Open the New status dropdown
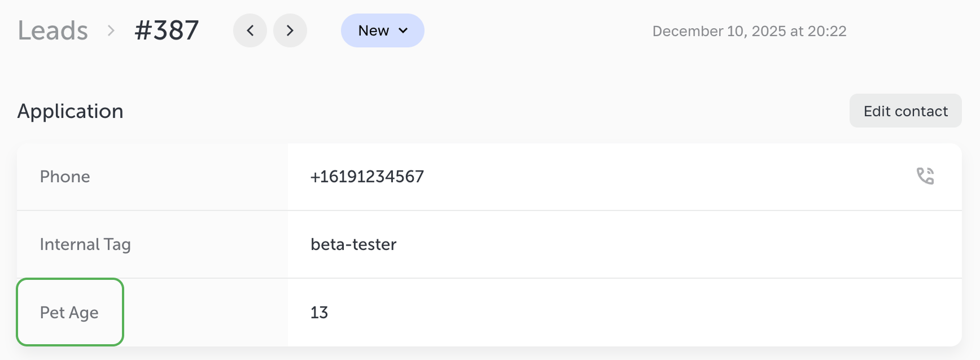 382,30
